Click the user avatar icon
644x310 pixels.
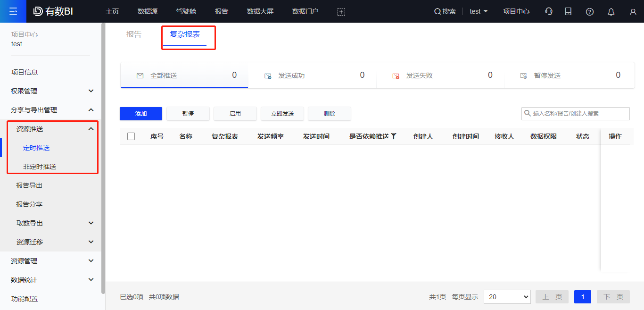[x=632, y=11]
